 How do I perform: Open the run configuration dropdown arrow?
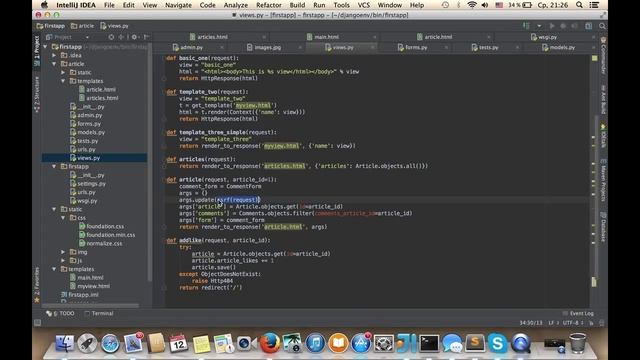(x=539, y=26)
